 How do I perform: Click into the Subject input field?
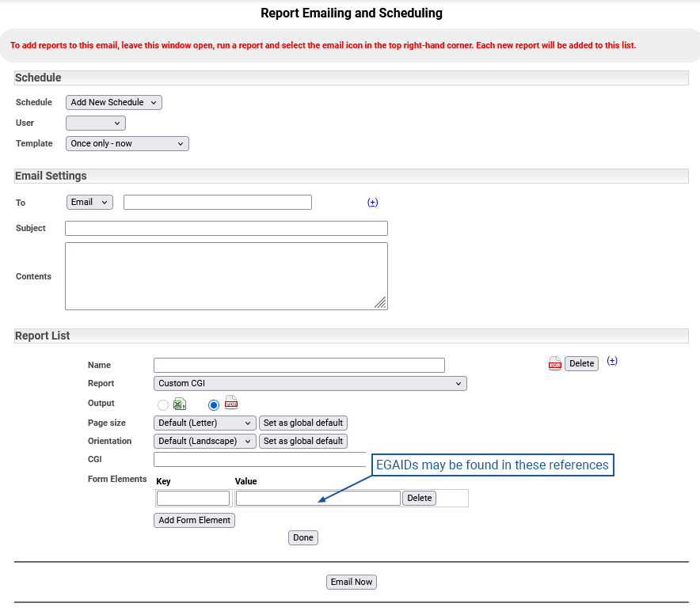(x=226, y=228)
